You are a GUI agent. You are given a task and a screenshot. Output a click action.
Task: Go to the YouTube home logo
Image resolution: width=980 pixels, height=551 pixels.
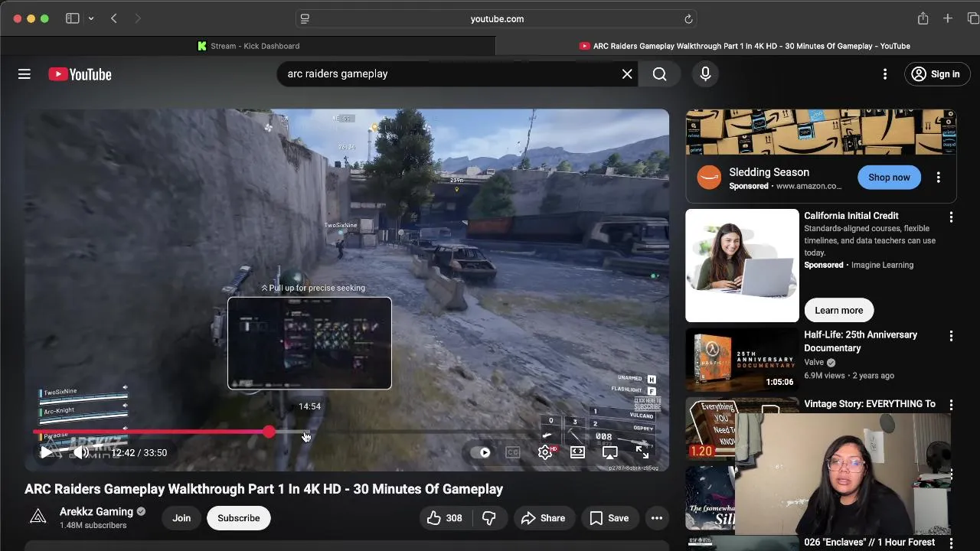[80, 74]
